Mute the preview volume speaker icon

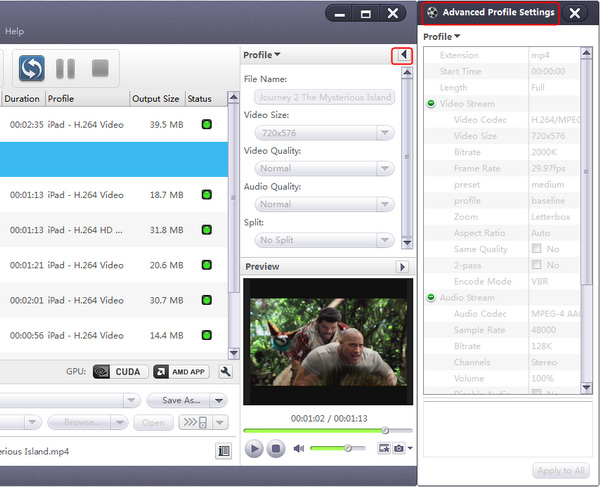(298, 449)
